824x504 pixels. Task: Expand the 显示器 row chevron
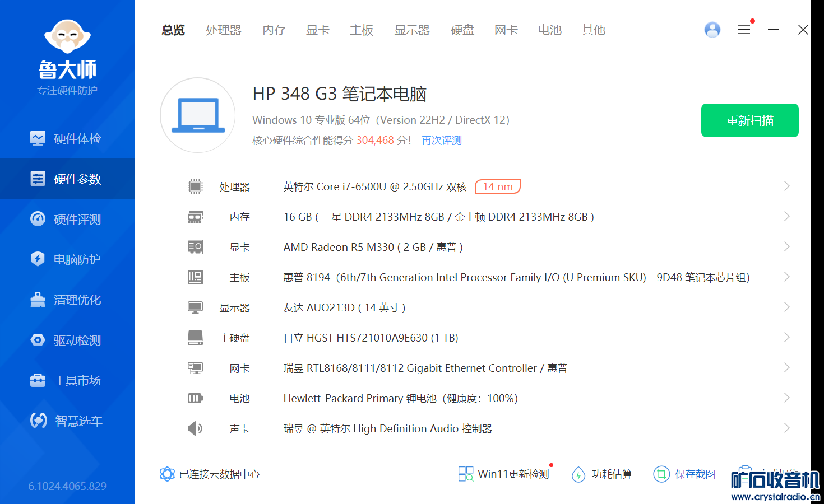[787, 307]
